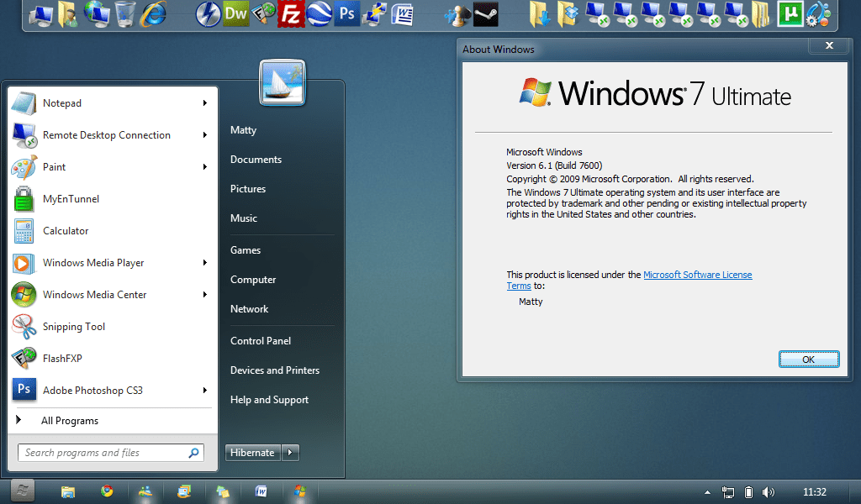Open Pictures from the Start menu

tap(248, 189)
